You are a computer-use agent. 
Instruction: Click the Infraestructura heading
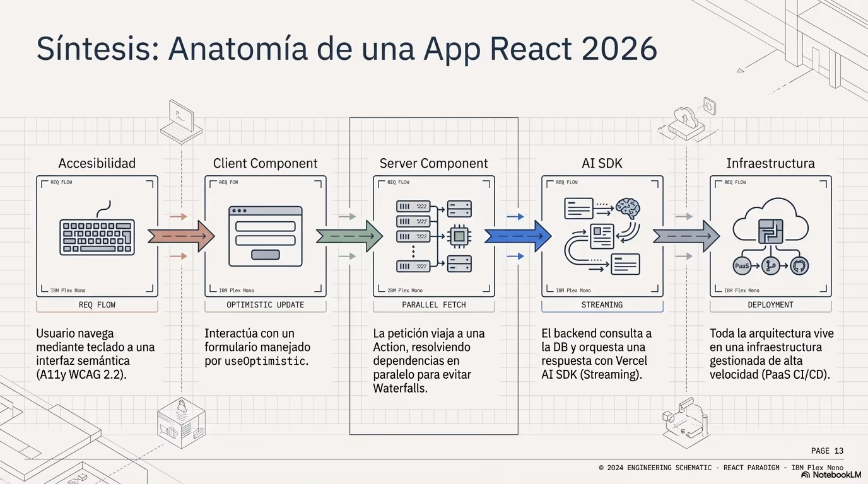[770, 163]
